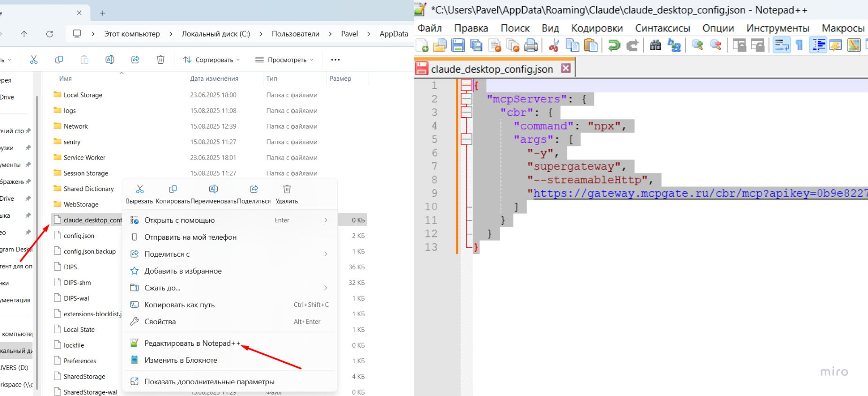This screenshot has height=396, width=868.
Task: Click the user-defined language icon in Notepad++
Action: tap(836, 46)
